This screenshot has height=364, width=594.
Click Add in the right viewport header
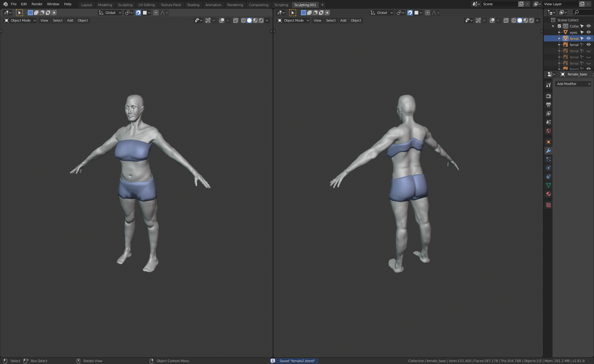click(x=343, y=20)
